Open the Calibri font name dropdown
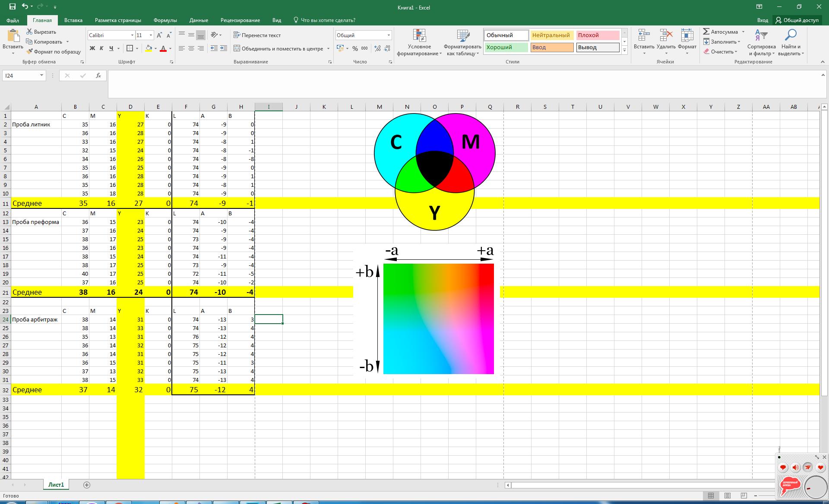The width and height of the screenshot is (829, 504). tap(132, 35)
